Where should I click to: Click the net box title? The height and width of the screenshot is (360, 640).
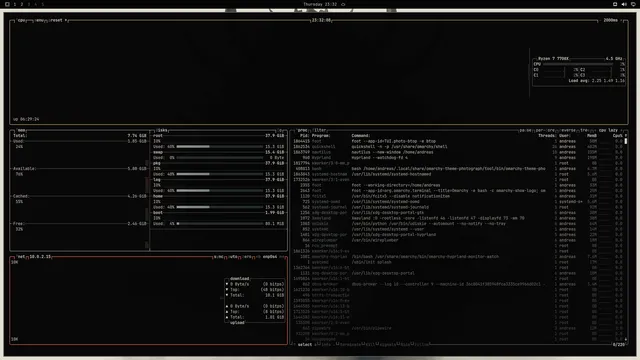21,257
